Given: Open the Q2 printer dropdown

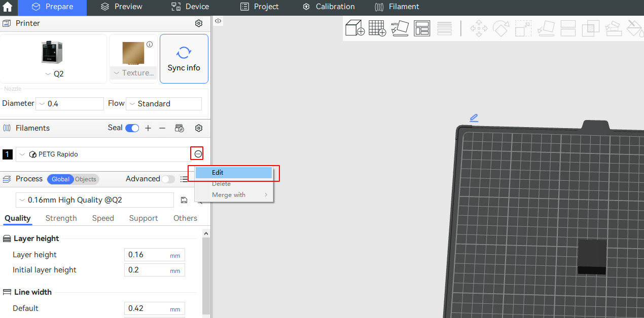Looking at the screenshot, I should click(x=53, y=73).
